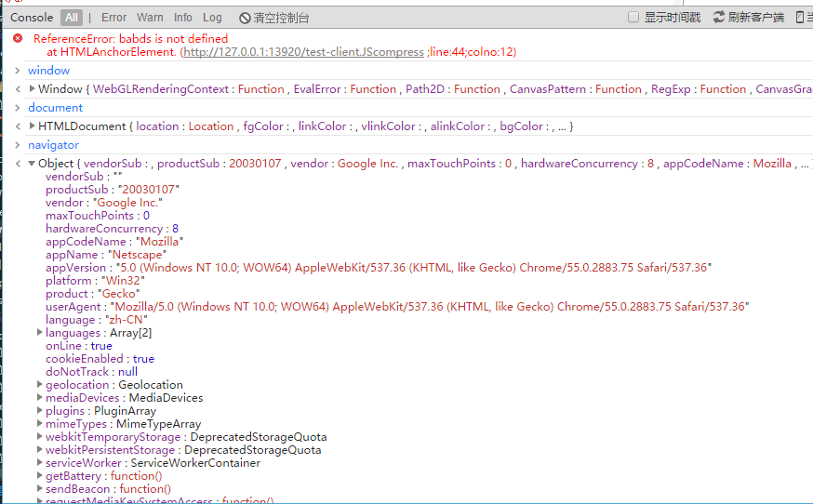Expand the mediaDevices property
Image resolution: width=813 pixels, height=504 pixels.
coord(39,397)
